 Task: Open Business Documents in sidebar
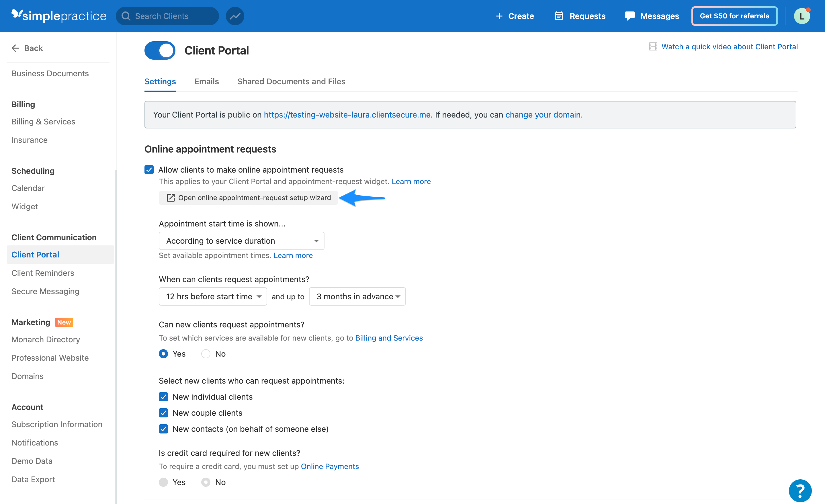[x=50, y=73]
